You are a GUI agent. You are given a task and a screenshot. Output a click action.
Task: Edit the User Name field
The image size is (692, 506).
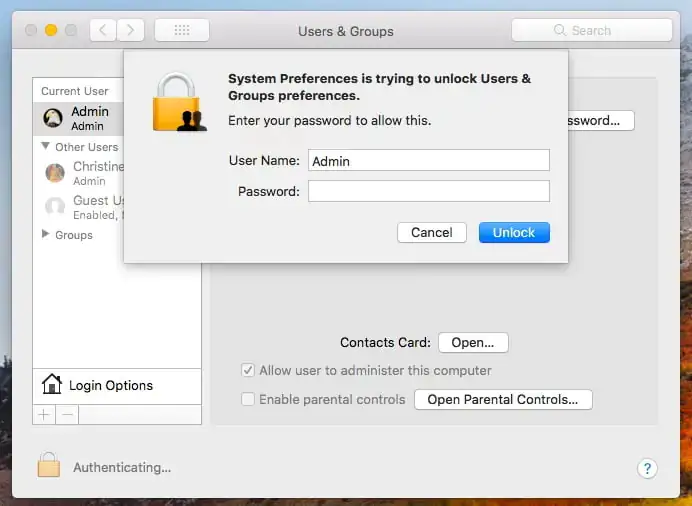point(429,160)
